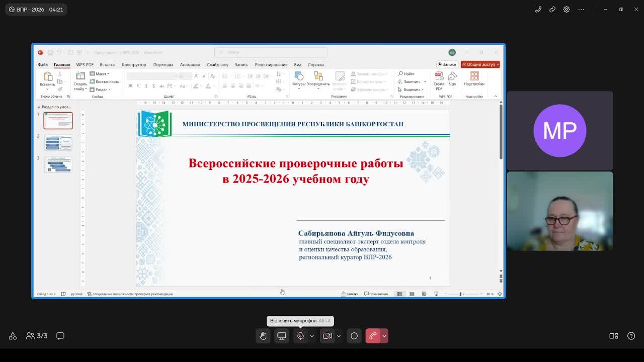Raise hand in the meeting toolbar
The height and width of the screenshot is (362, 644).
coord(263,336)
